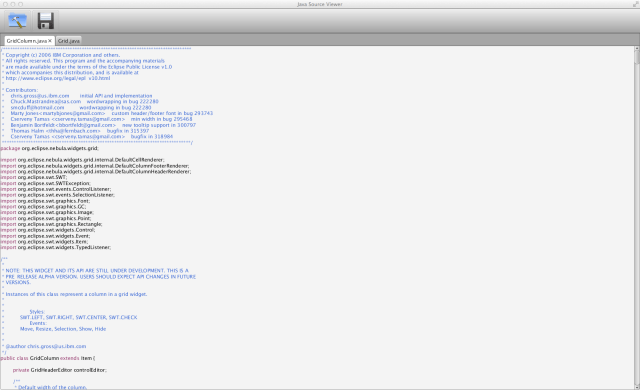Select the GridColumn.java tab
Image resolution: width=640 pixels, height=390 pixels.
point(27,41)
